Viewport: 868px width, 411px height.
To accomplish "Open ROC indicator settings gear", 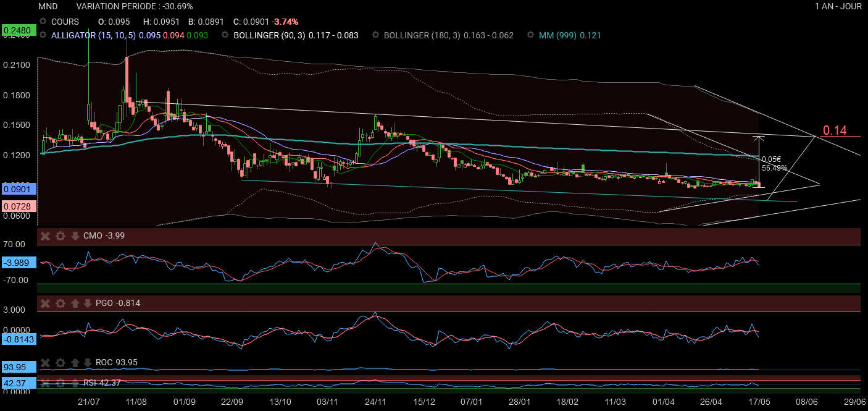I will (61, 362).
